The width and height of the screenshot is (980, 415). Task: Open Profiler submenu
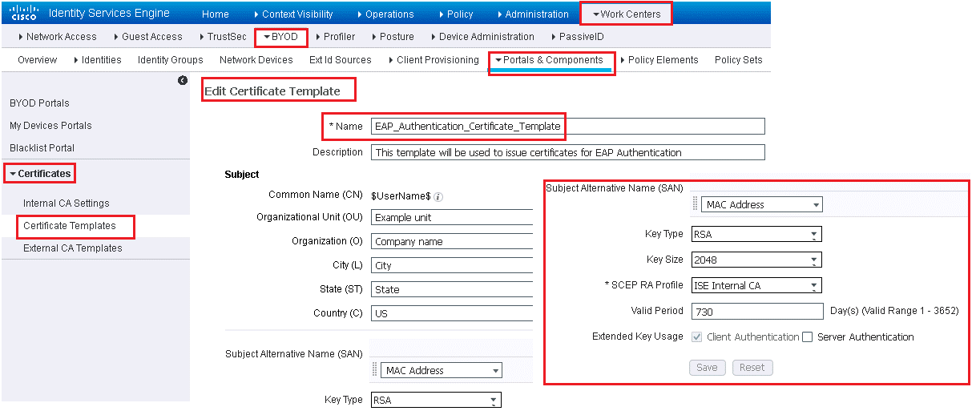335,37
